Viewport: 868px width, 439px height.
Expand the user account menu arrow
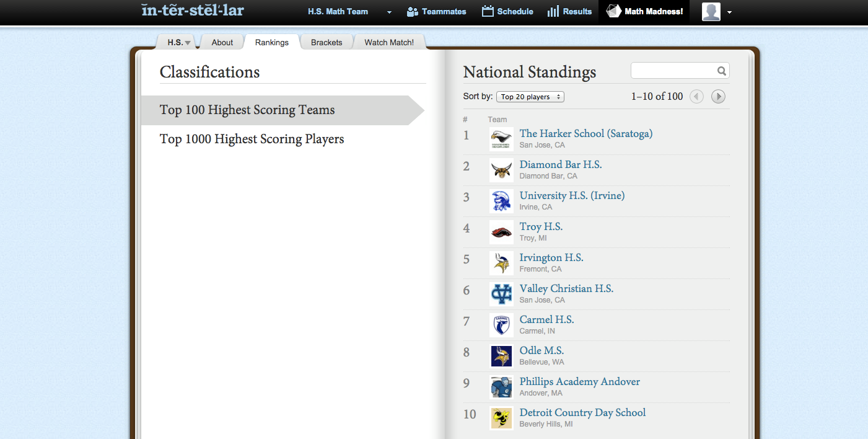729,12
